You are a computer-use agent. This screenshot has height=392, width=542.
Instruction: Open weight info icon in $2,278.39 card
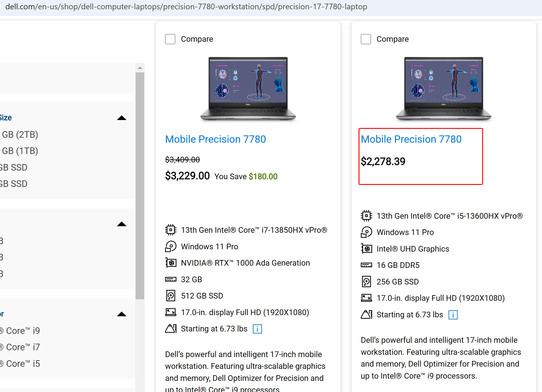(x=453, y=315)
